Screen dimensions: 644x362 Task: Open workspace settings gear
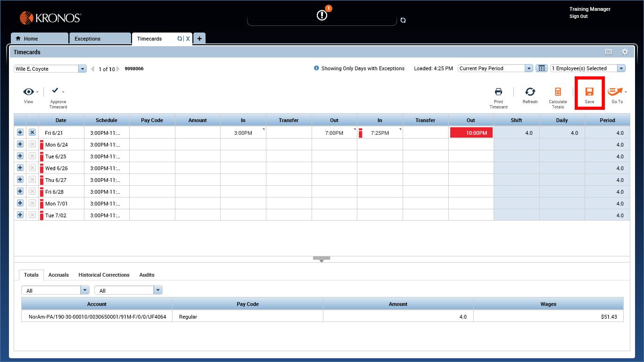click(625, 52)
